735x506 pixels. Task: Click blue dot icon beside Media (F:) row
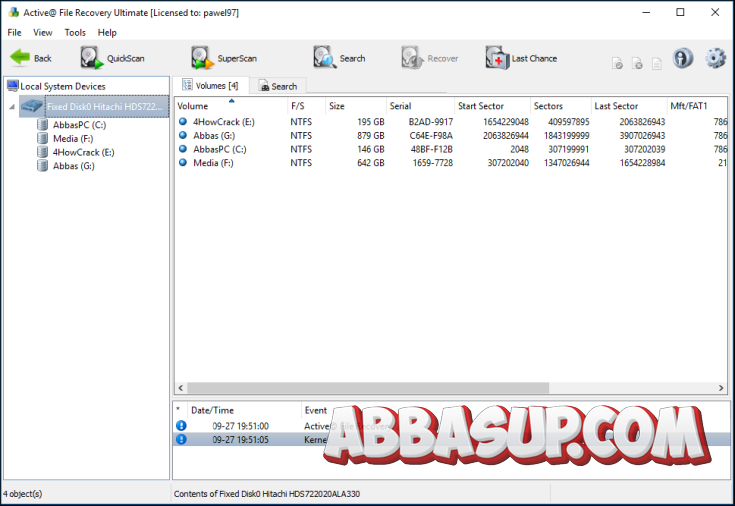click(183, 162)
